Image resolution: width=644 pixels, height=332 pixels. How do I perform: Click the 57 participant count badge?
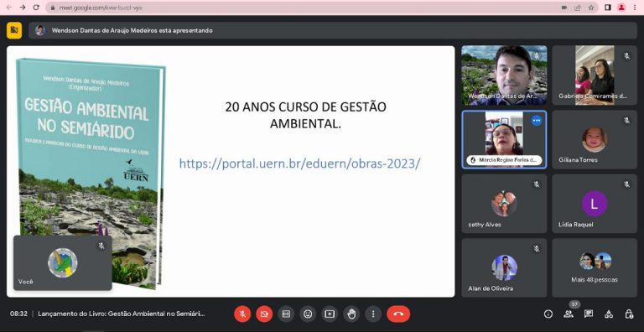[574, 304]
